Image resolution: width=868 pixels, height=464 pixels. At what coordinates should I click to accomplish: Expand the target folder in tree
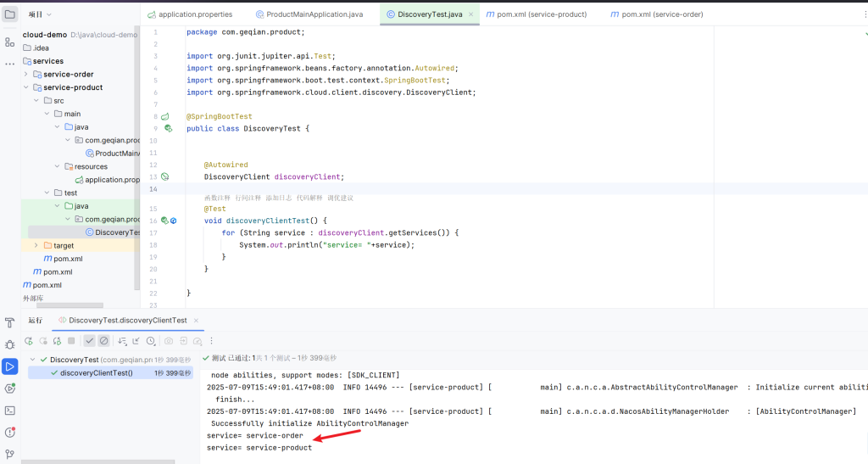coord(36,245)
